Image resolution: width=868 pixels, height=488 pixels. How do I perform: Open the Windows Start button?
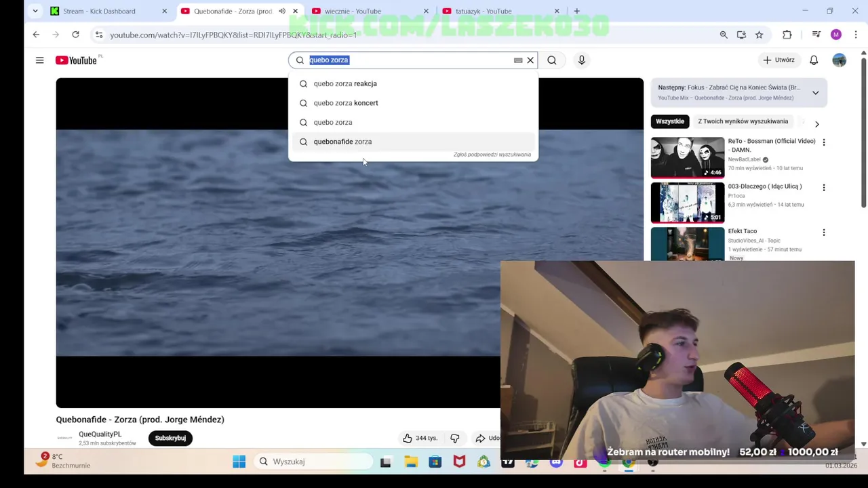pos(239,462)
